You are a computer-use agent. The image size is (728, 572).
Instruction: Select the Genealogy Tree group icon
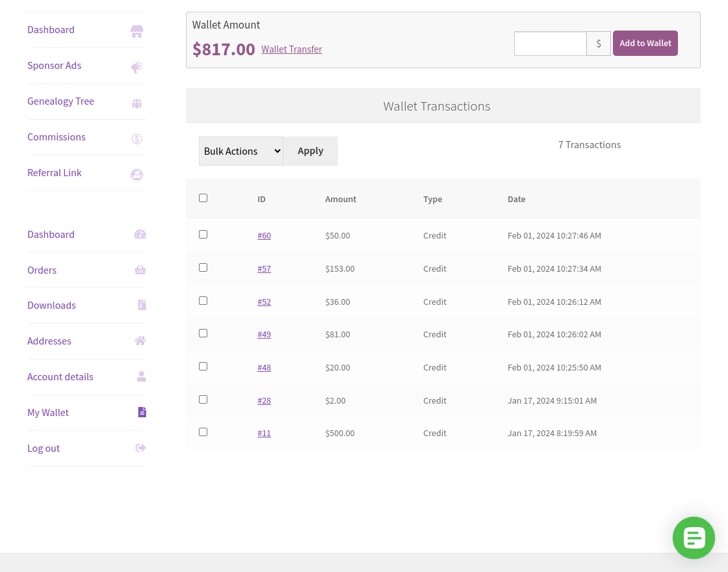[136, 103]
